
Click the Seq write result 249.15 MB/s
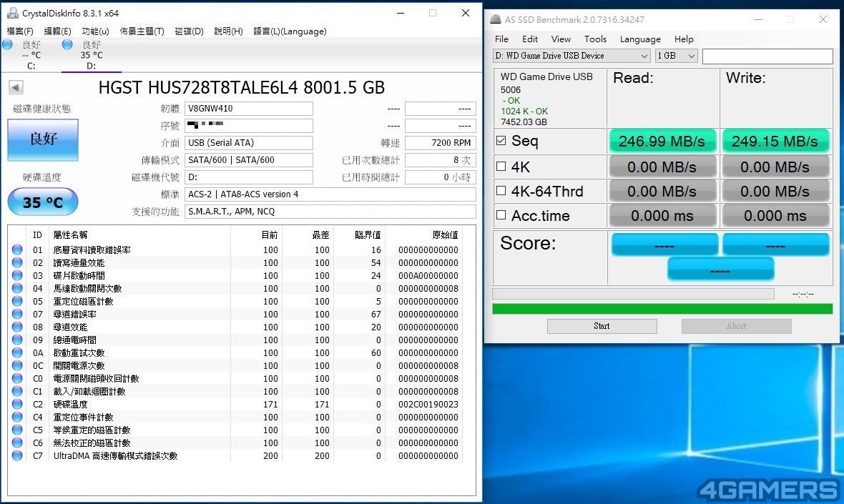775,141
